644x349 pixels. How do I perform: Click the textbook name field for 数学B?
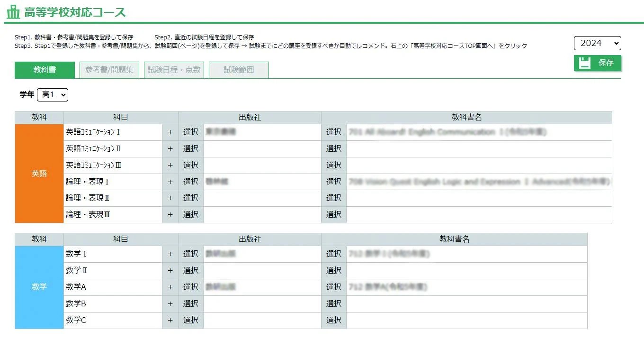[x=467, y=303]
